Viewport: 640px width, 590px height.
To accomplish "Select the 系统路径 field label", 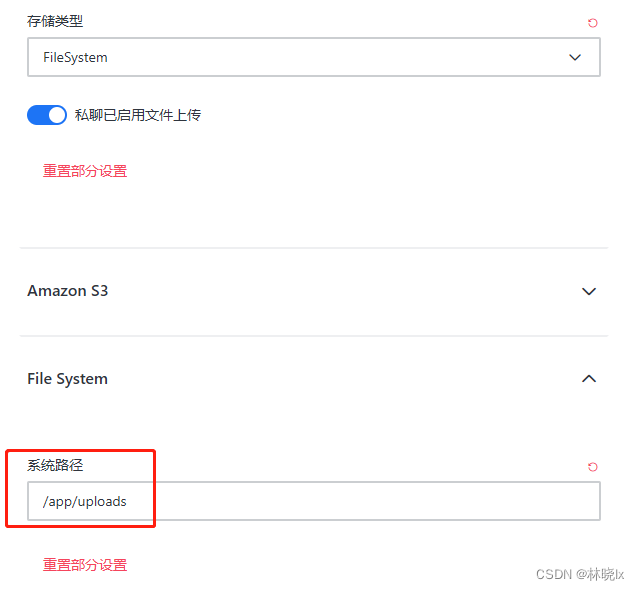I will (56, 465).
